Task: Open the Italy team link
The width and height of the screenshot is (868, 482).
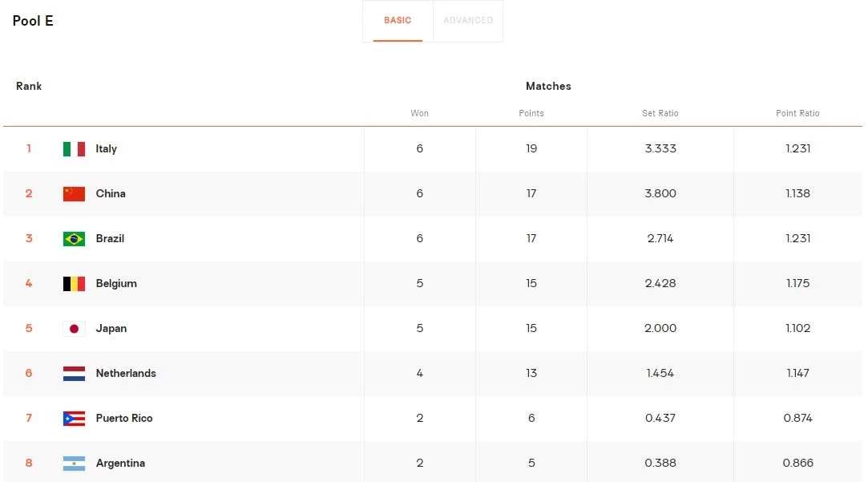Action: [106, 149]
